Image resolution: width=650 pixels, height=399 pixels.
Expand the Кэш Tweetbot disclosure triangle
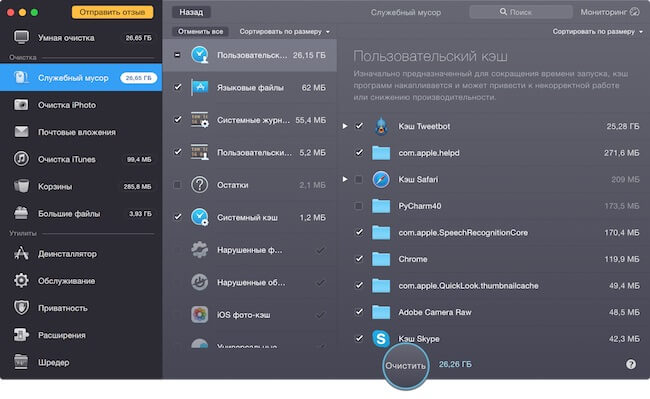pyautogui.click(x=345, y=126)
